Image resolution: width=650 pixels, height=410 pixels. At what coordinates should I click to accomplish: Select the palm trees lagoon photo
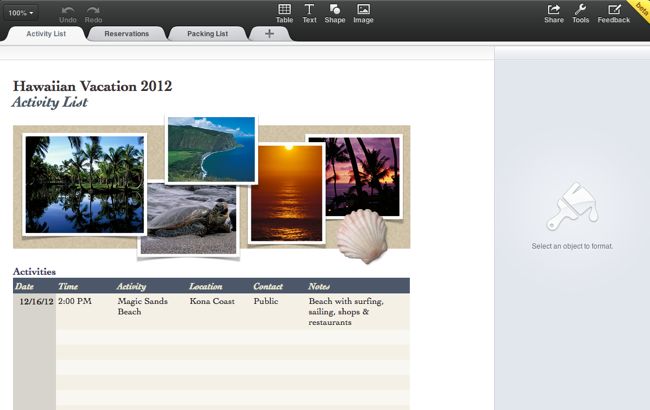(x=84, y=184)
